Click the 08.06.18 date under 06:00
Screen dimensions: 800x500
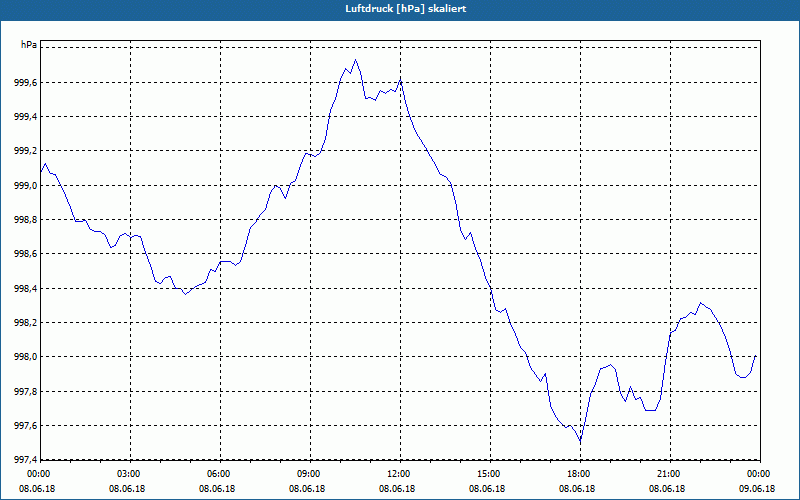point(217,489)
